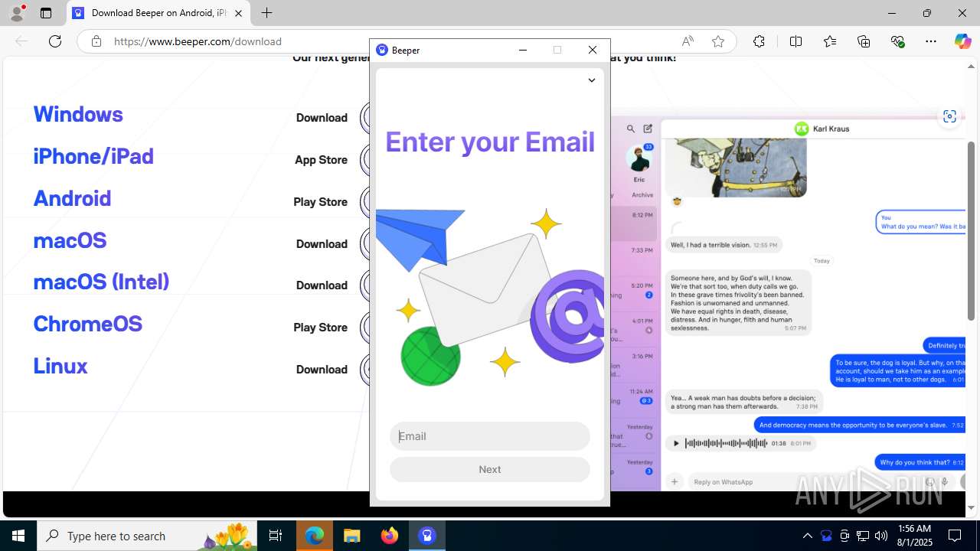980x551 pixels.
Task: Click the Karl Kraus chat header
Action: [x=822, y=129]
